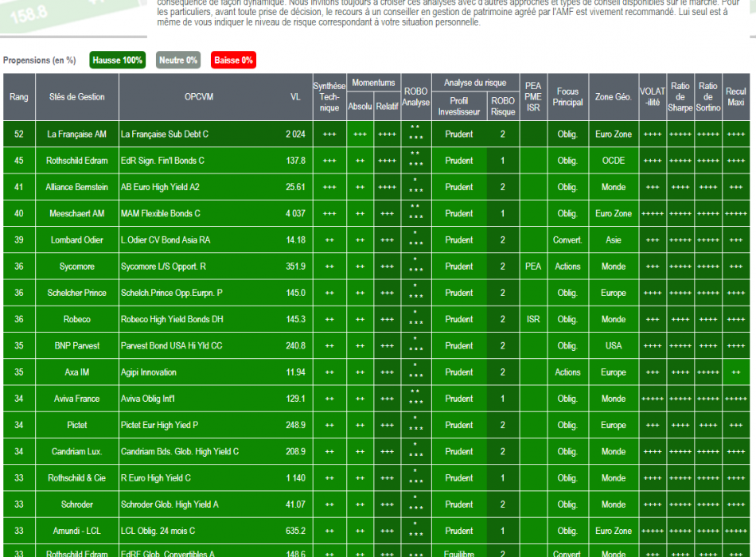756x557 pixels.
Task: Sort by the Rang column header
Action: pyautogui.click(x=19, y=97)
